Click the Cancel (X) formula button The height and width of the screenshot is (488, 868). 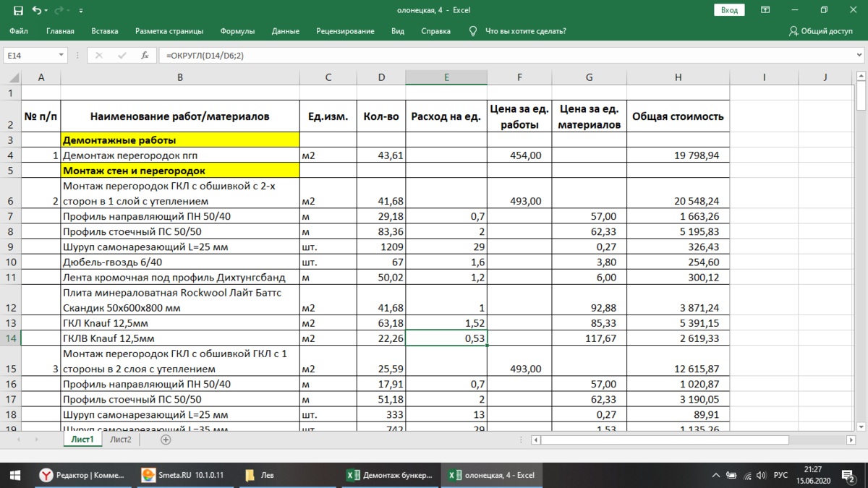[x=99, y=55]
